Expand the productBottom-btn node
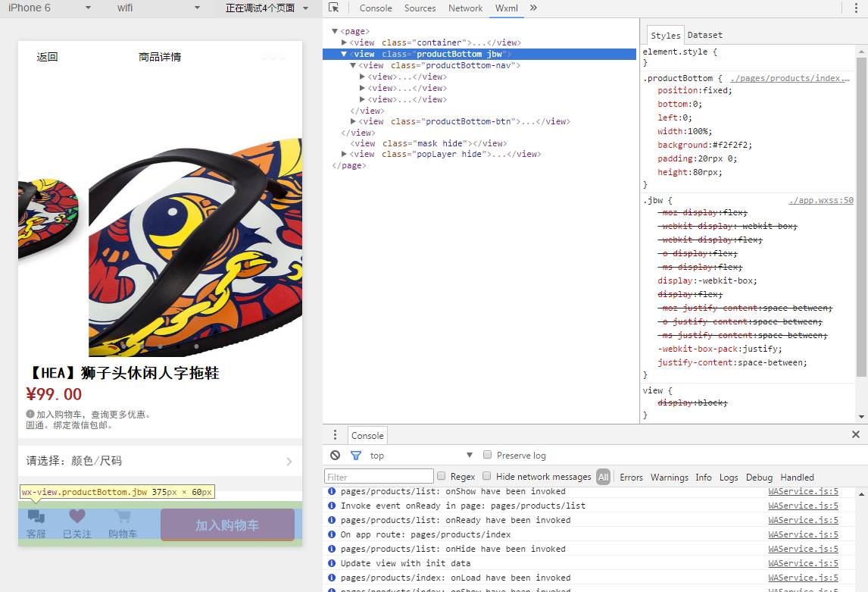Screen dimensions: 868x592 click(353, 121)
